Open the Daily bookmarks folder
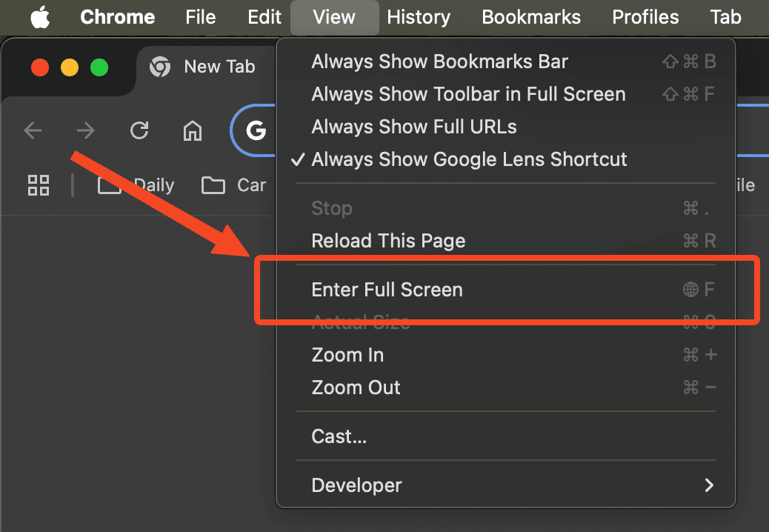769x532 pixels. 136,185
